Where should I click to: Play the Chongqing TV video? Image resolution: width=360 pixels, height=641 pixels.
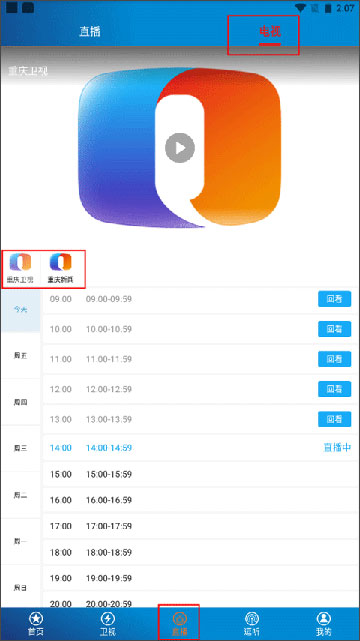coord(180,148)
